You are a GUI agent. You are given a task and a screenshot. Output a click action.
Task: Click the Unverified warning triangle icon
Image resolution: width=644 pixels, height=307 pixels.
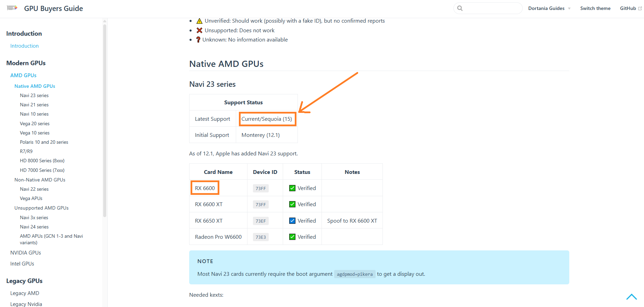(199, 21)
